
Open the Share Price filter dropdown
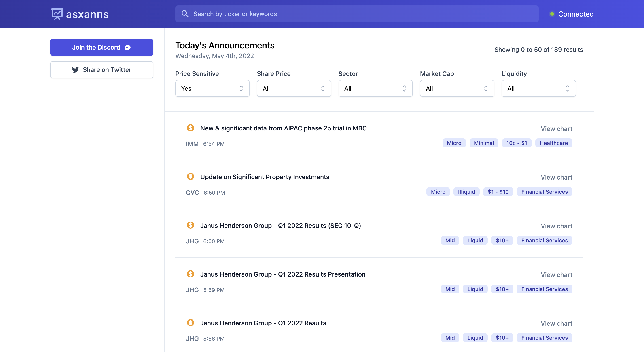(294, 88)
